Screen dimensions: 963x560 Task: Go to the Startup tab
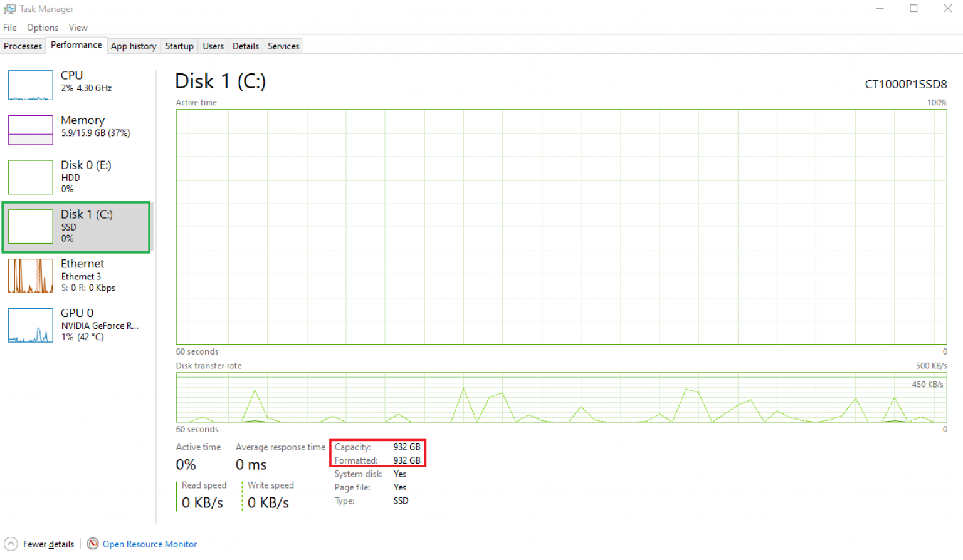179,46
